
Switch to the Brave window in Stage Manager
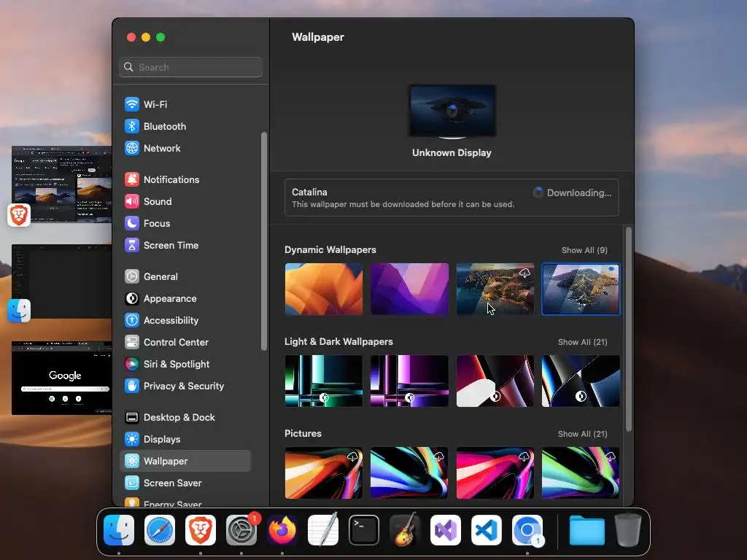pyautogui.click(x=62, y=184)
